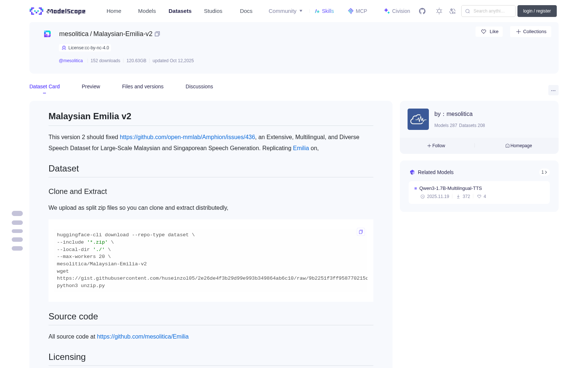588x368 pixels.
Task: Click the 'Malaysian Emilia v2' title heading
Action: click(x=90, y=116)
